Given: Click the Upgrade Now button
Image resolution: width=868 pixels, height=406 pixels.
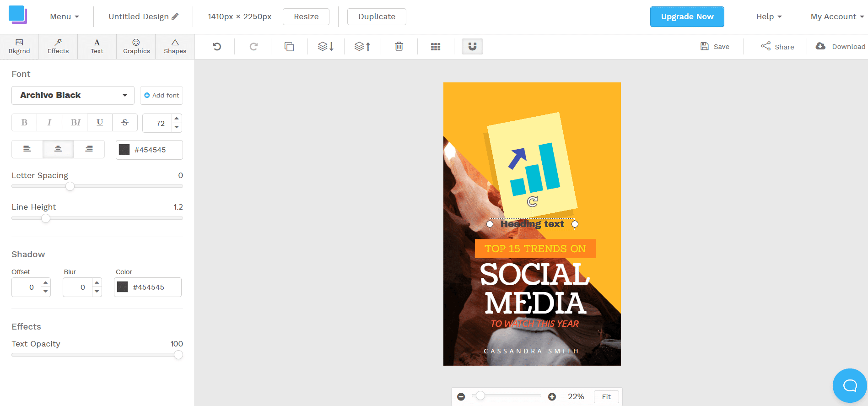Looking at the screenshot, I should click(687, 16).
